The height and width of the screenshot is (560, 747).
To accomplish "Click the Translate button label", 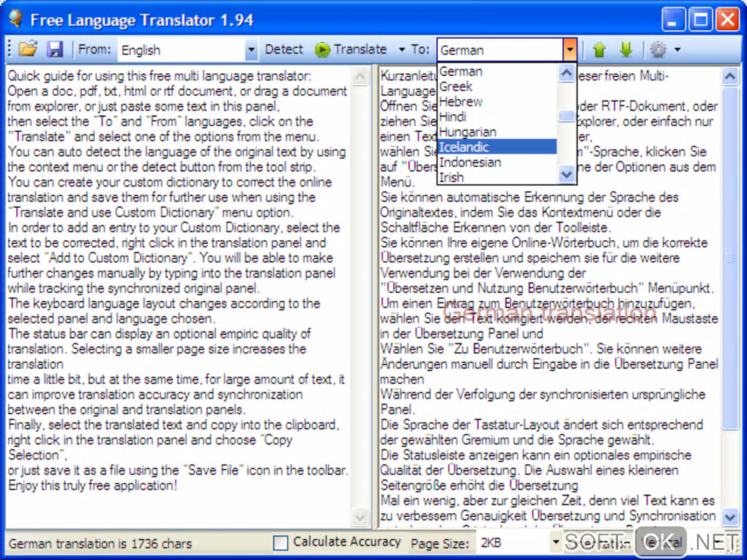I will pyautogui.click(x=360, y=50).
